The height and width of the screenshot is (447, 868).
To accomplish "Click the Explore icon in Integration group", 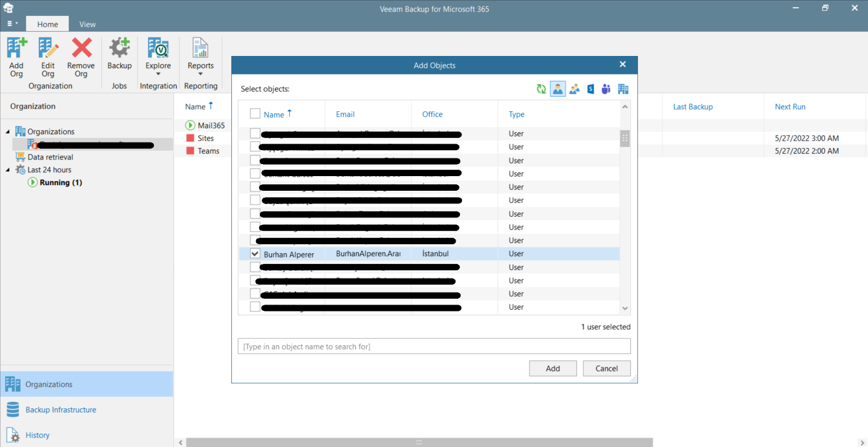I will (x=158, y=48).
